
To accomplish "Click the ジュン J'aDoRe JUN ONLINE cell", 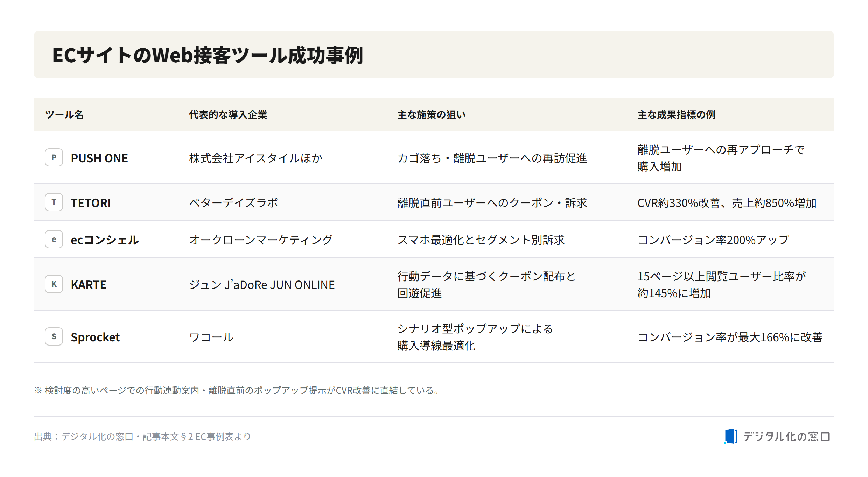I will 262,285.
